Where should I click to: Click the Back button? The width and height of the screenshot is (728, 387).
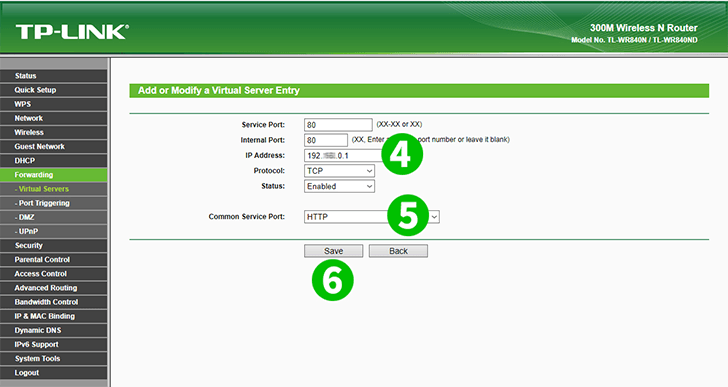(x=398, y=251)
